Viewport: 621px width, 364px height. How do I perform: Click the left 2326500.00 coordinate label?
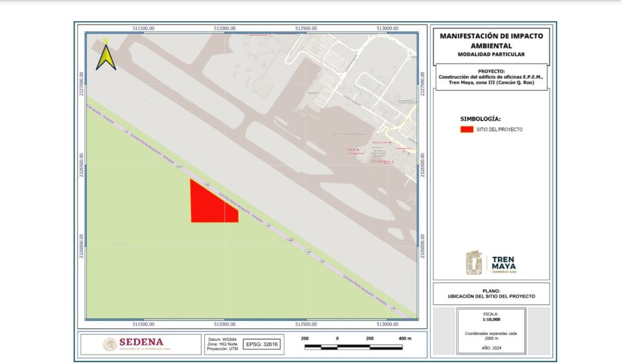coord(81,165)
